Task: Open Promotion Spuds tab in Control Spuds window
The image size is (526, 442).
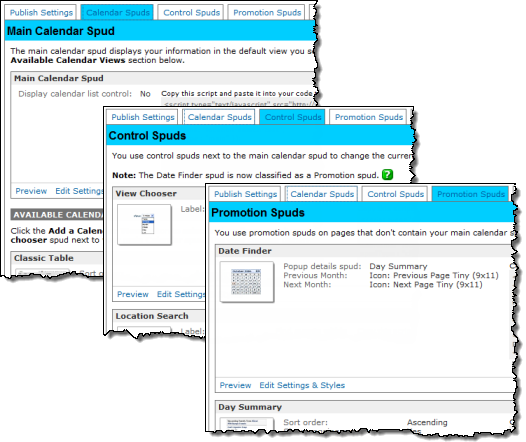Action: click(369, 117)
